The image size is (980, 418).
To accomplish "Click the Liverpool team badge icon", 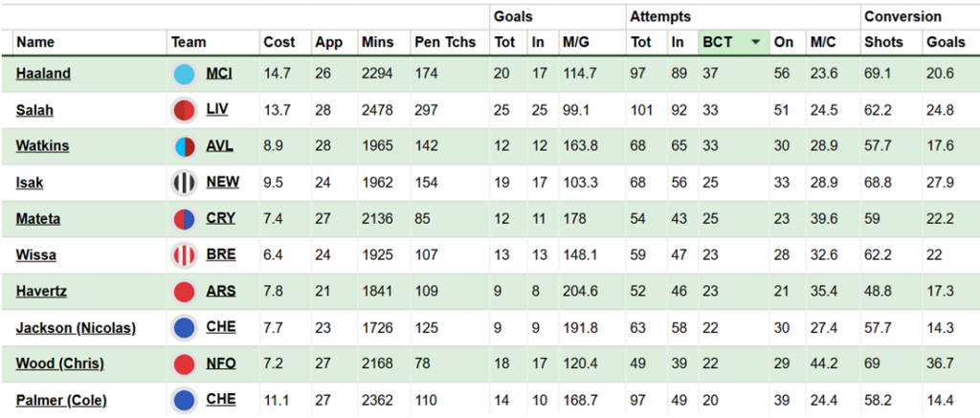I will [x=185, y=110].
